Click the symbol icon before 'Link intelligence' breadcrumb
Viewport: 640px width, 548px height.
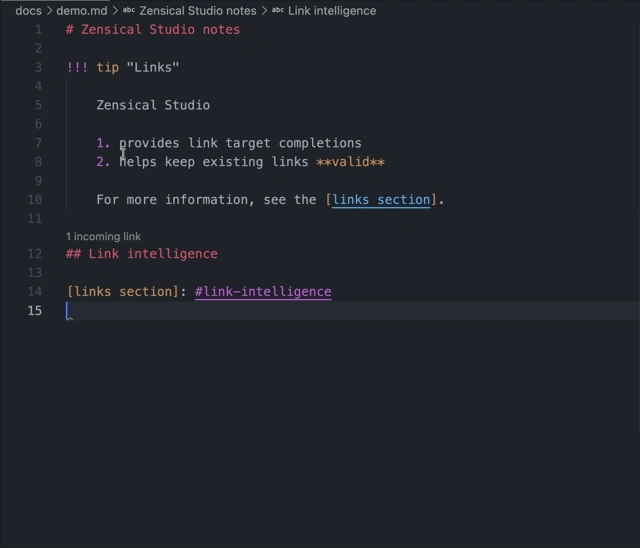pos(278,10)
